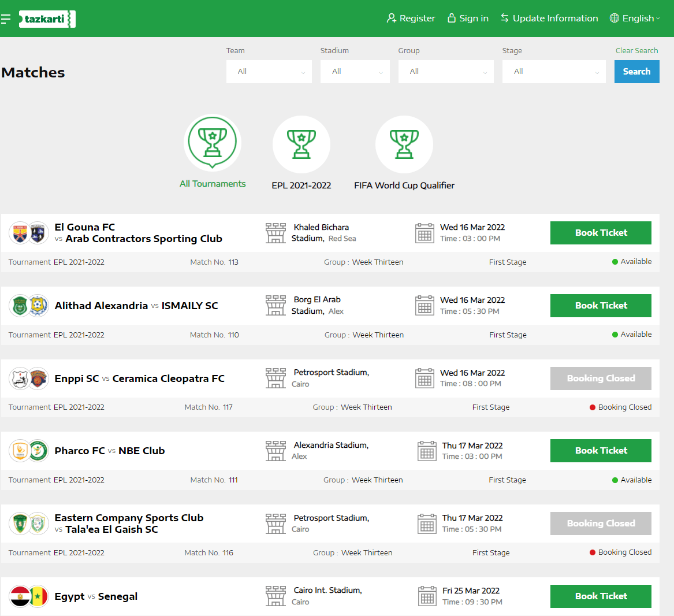Click the Update Information arrows icon
The height and width of the screenshot is (616, 674).
(505, 18)
